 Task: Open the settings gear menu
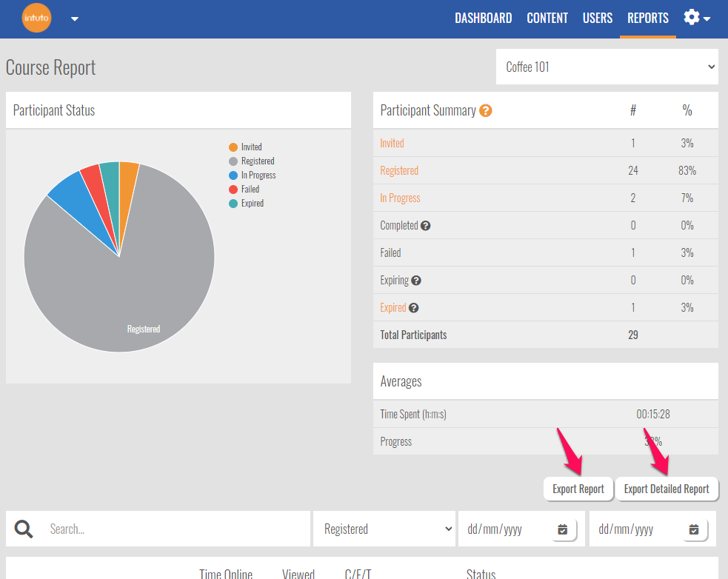pos(696,18)
